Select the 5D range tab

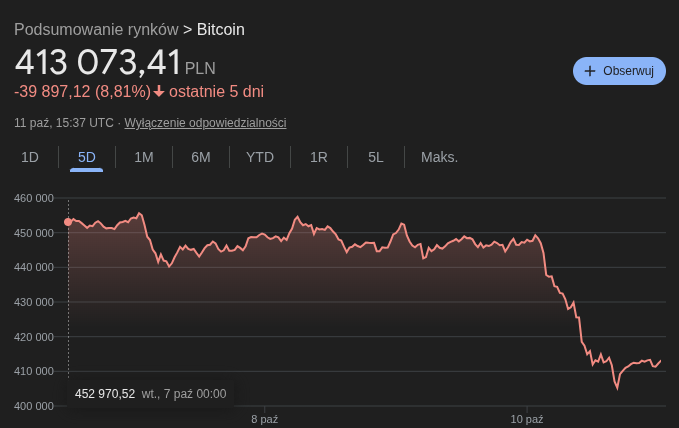coord(87,157)
